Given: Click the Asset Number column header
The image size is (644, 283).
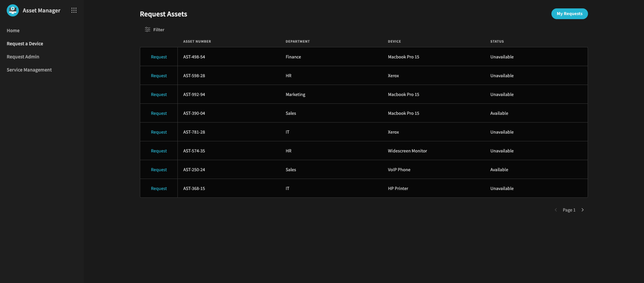Looking at the screenshot, I should 197,41.
